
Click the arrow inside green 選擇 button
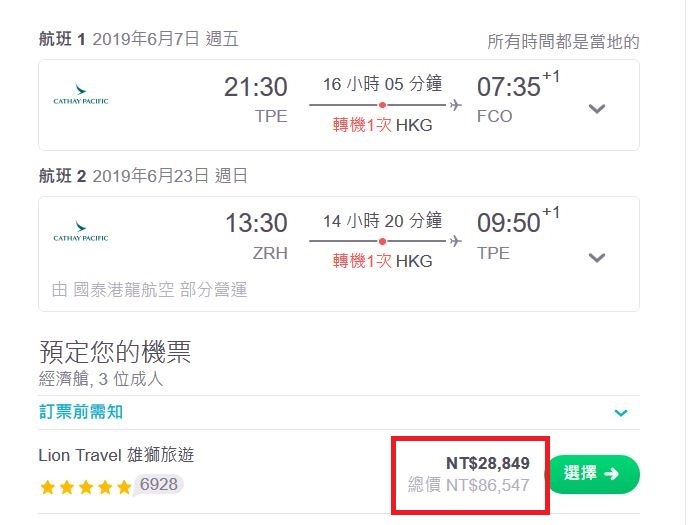coord(611,474)
